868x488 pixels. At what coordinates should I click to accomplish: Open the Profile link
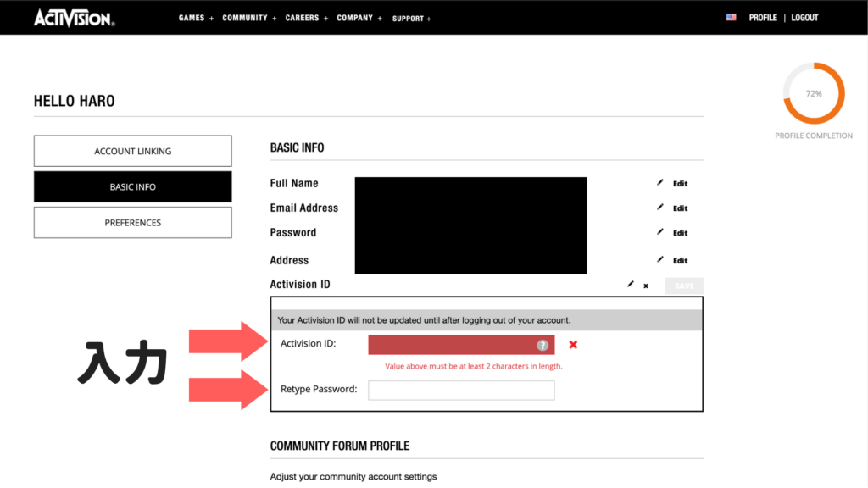pos(763,18)
